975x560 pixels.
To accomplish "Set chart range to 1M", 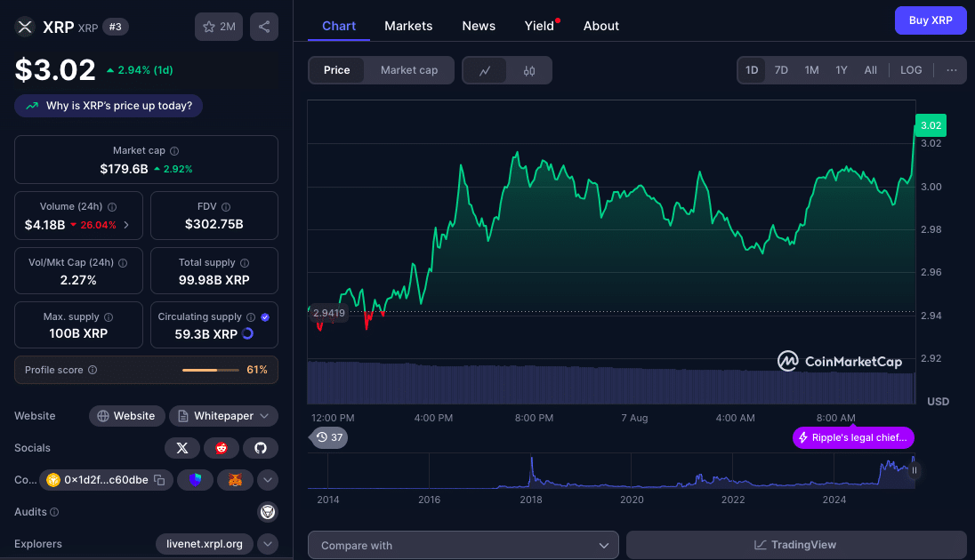I will click(811, 70).
